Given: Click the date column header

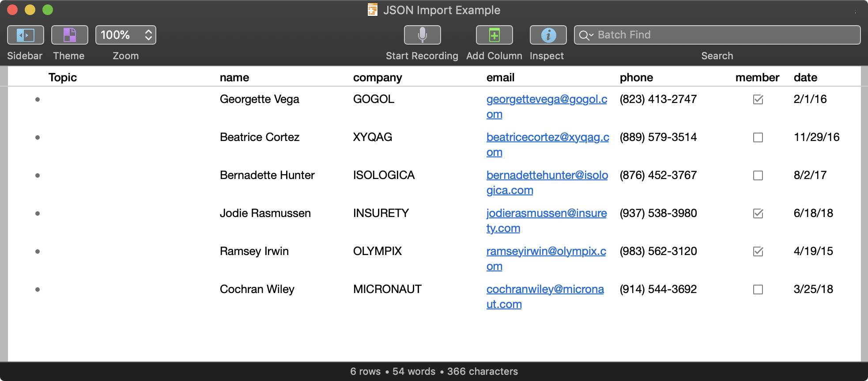Looking at the screenshot, I should 805,77.
